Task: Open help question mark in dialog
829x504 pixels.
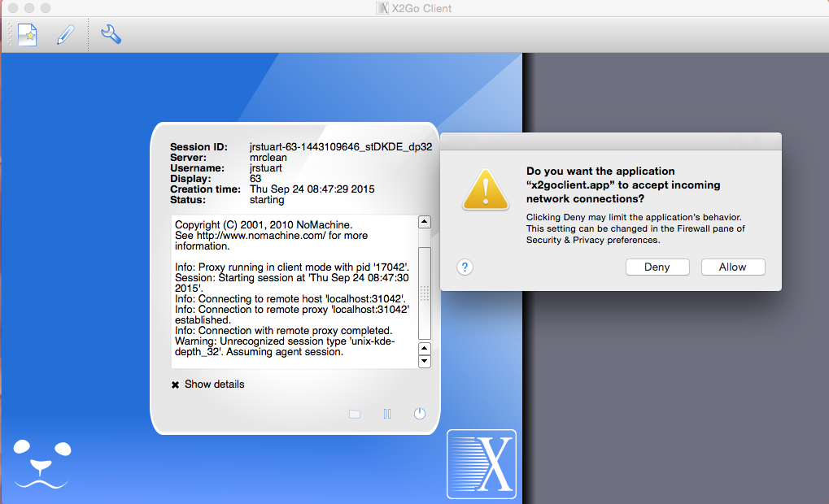Action: pos(465,267)
